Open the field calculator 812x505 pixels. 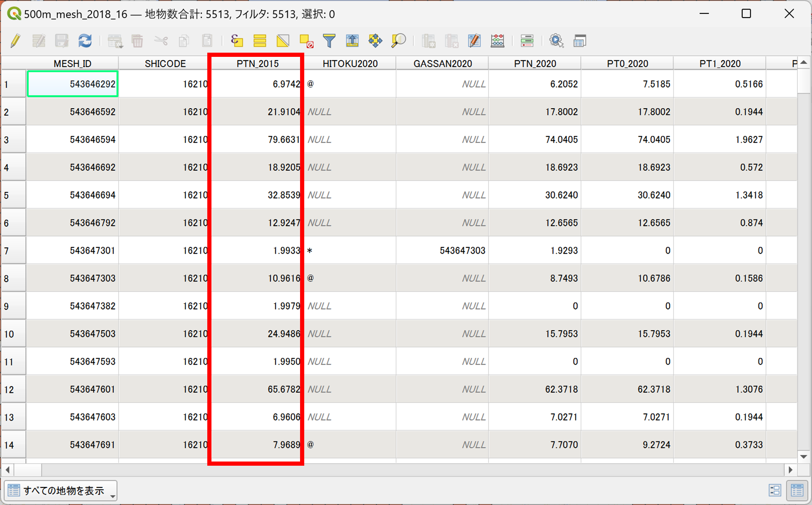point(497,41)
